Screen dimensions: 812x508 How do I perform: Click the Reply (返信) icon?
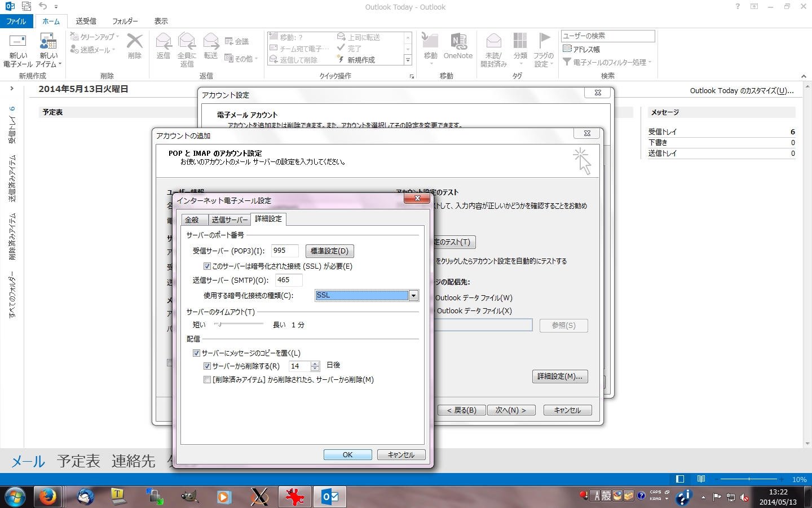164,46
